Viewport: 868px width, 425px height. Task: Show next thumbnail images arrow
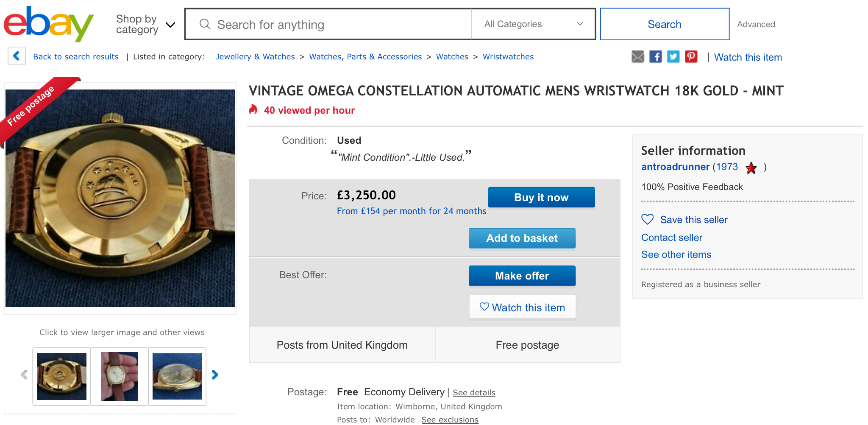click(215, 375)
